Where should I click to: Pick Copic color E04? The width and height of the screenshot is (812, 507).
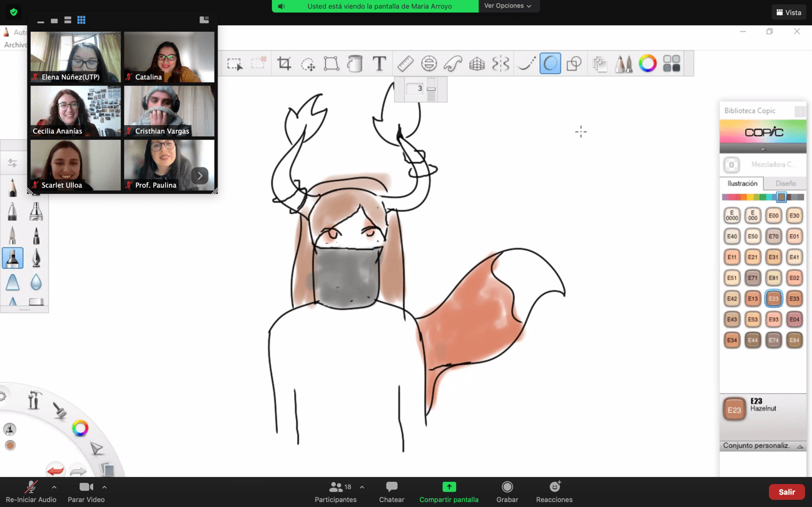point(794,319)
